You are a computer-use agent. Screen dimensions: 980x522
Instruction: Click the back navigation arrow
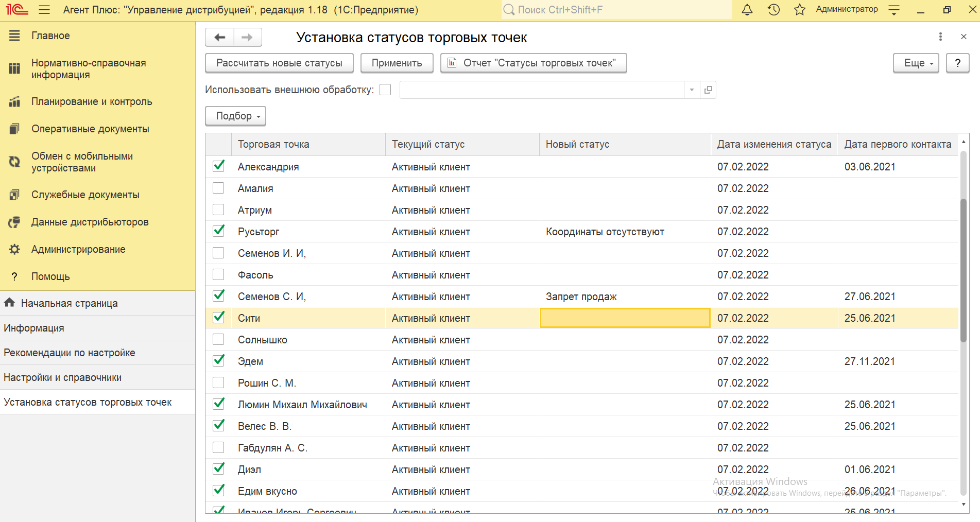220,37
